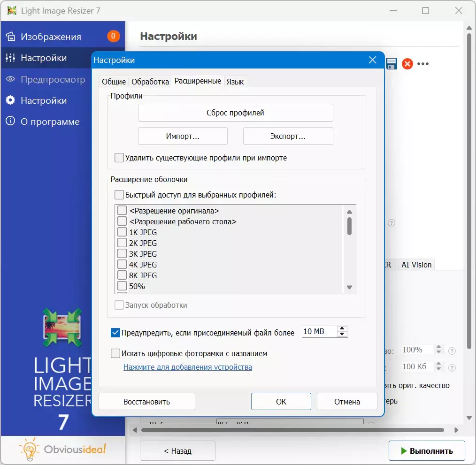This screenshot has height=465, width=476.
Task: Switch to the Язык tab
Action: 235,82
